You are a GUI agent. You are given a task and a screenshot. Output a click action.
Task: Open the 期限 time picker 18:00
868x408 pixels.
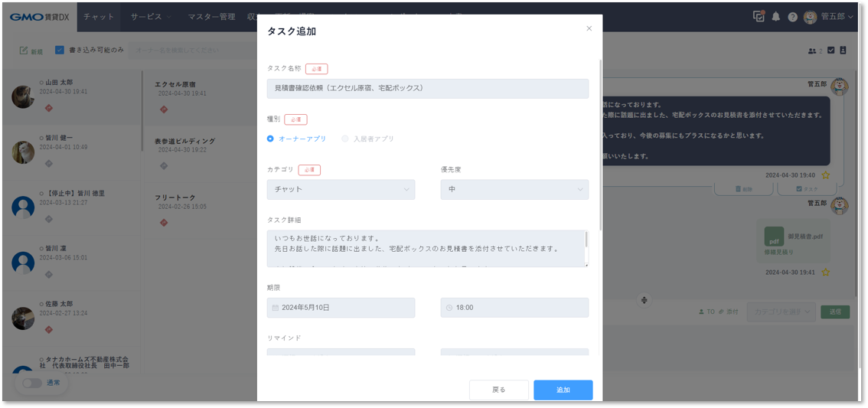pyautogui.click(x=514, y=307)
